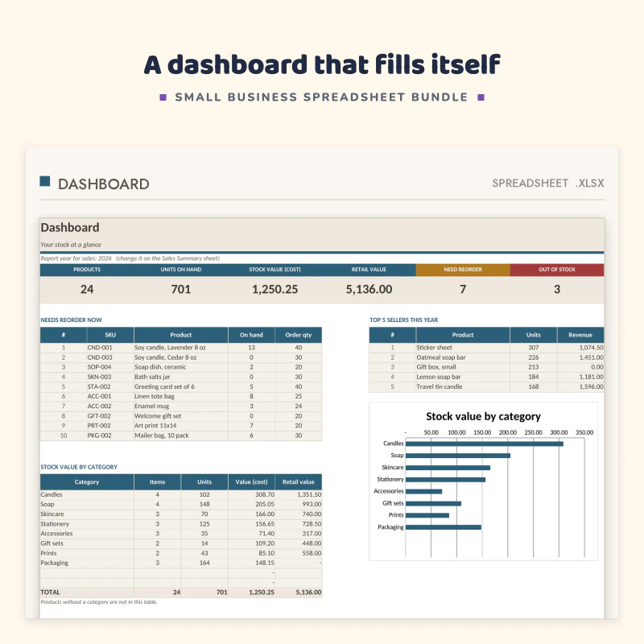Click the blue square icon beside DASHBOARD
644x644 pixels.
click(x=45, y=181)
